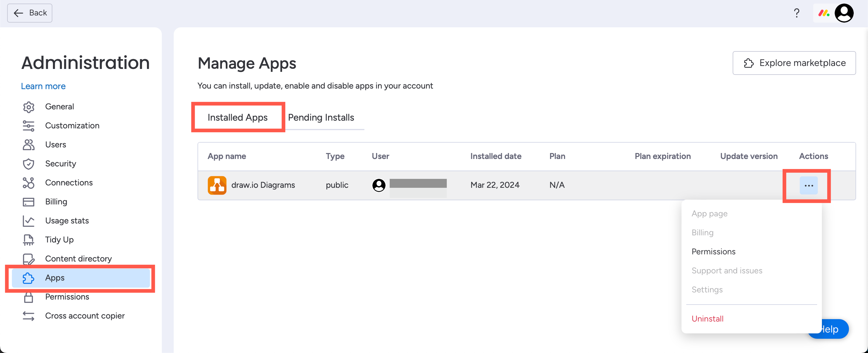
Task: Open the help question mark icon
Action: click(797, 13)
